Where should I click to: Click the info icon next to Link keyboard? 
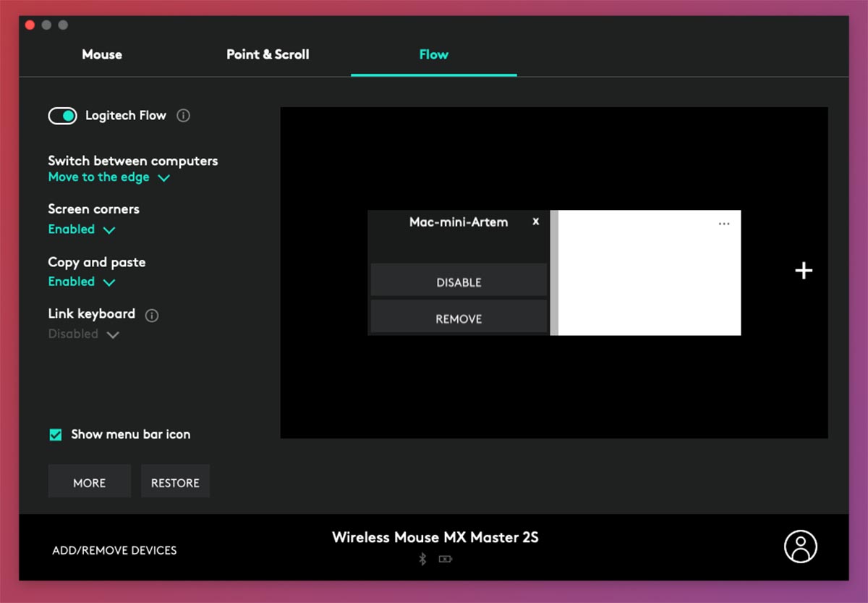pos(152,315)
